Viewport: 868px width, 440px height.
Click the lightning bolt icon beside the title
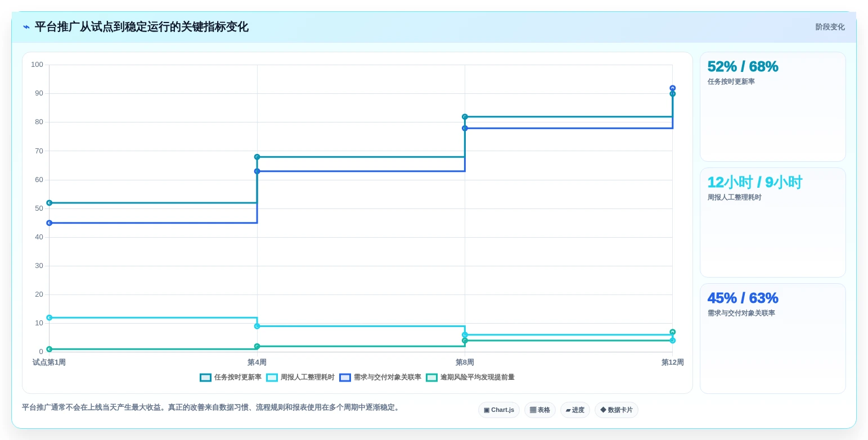[26, 27]
